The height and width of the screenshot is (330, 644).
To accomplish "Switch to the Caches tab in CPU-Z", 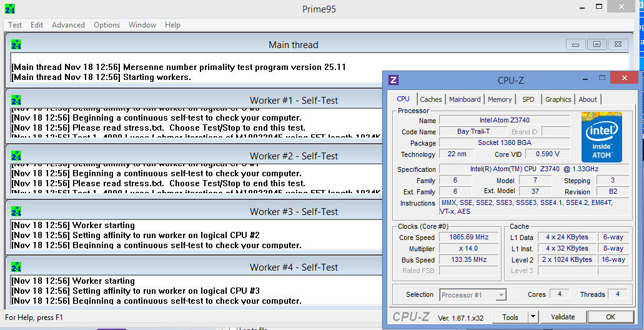I will [431, 99].
